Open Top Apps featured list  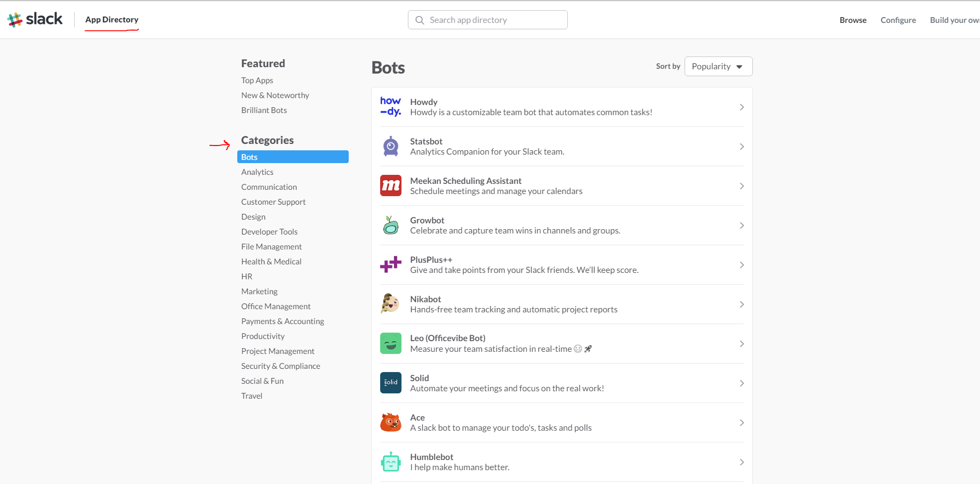tap(257, 80)
